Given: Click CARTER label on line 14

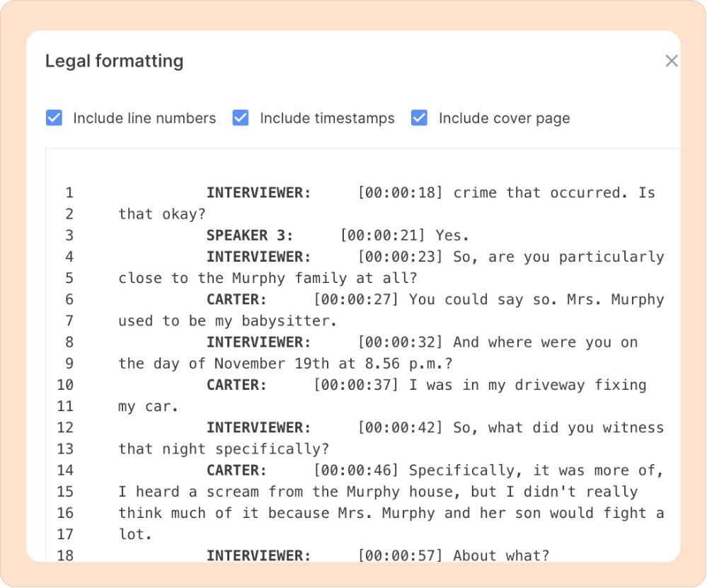Looking at the screenshot, I should (x=236, y=471).
